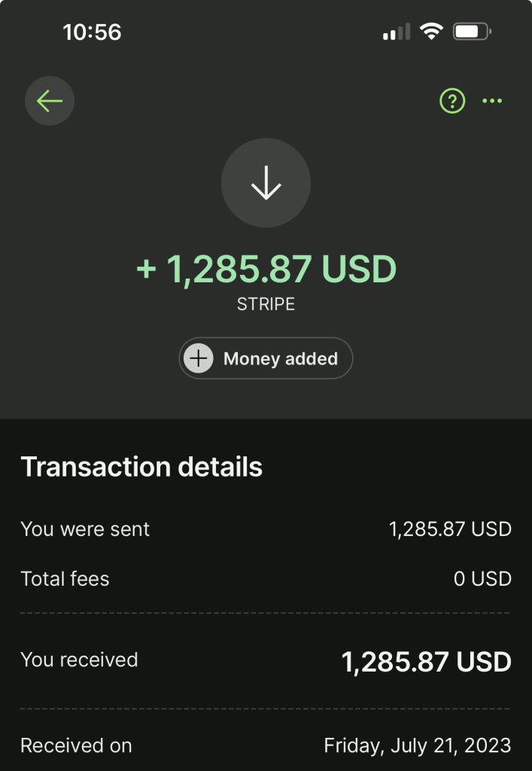Tap the Wi-Fi status icon
The width and height of the screenshot is (532, 771).
tap(431, 32)
